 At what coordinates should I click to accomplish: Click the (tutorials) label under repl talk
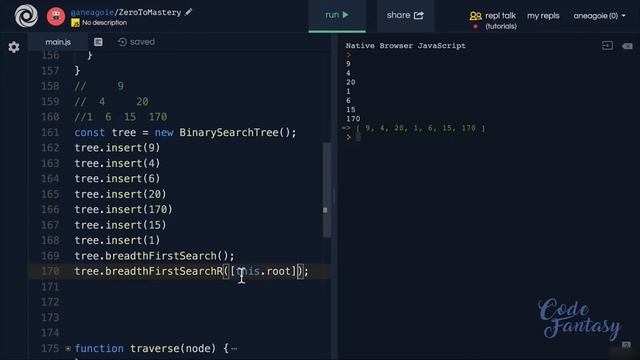pos(501,27)
